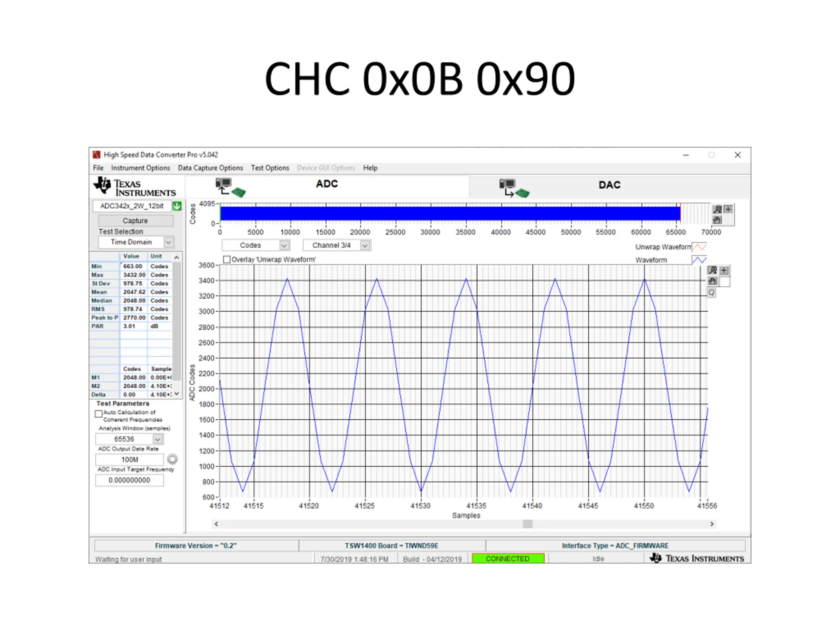Click the waveform scrollbar right arrow
Viewport: 840px width, 630px height.
712,524
